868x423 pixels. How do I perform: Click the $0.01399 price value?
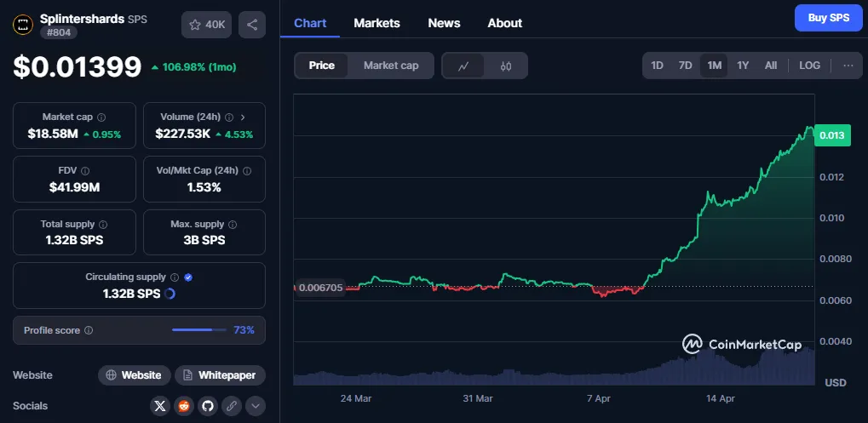[78, 67]
